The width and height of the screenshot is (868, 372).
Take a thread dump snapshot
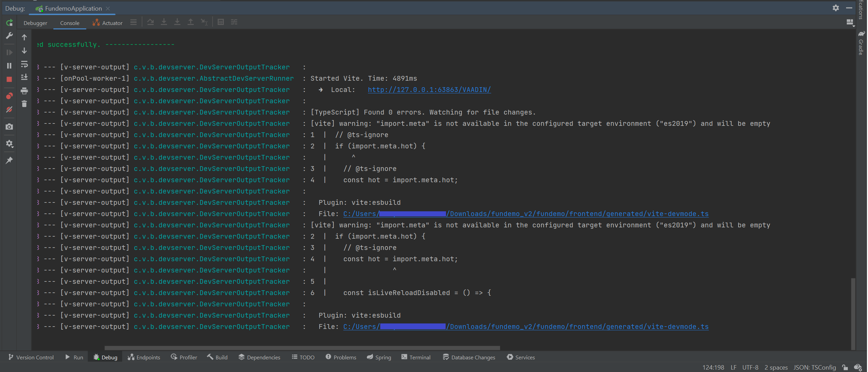coord(9,127)
